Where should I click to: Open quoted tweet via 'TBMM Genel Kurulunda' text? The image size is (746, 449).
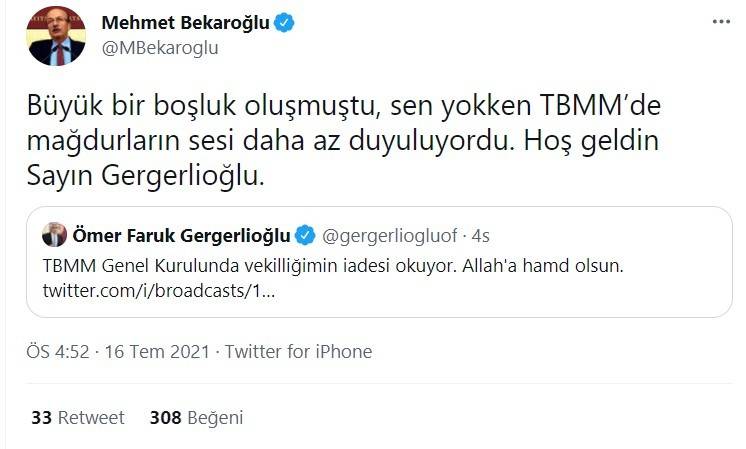pos(125,267)
